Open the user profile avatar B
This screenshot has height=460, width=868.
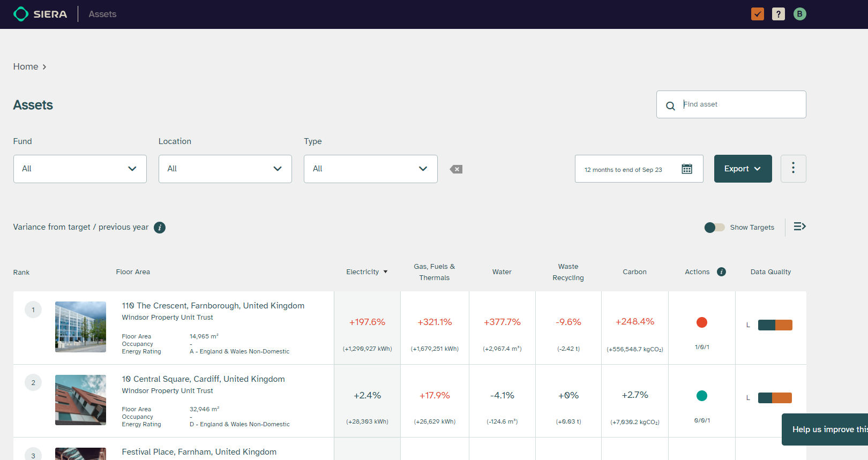click(x=799, y=14)
